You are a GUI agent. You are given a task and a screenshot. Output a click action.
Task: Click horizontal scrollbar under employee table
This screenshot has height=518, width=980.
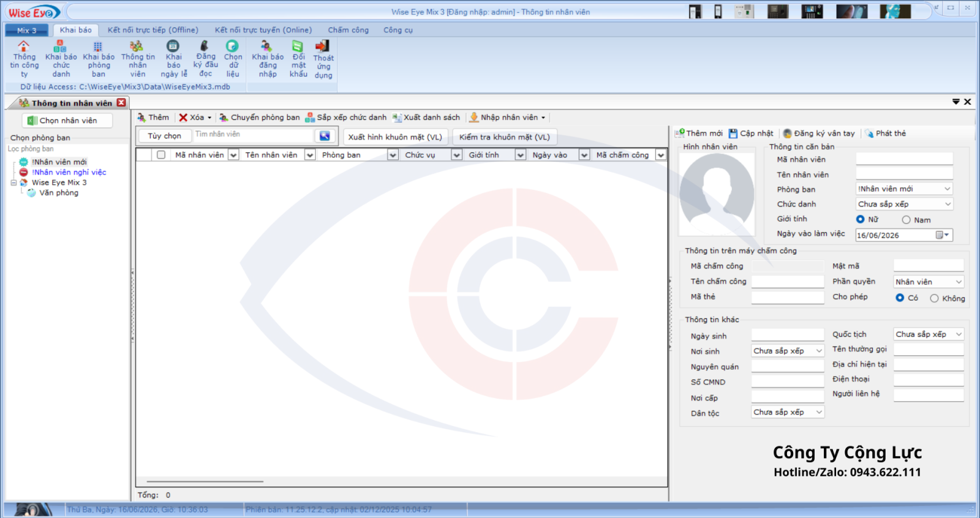205,481
